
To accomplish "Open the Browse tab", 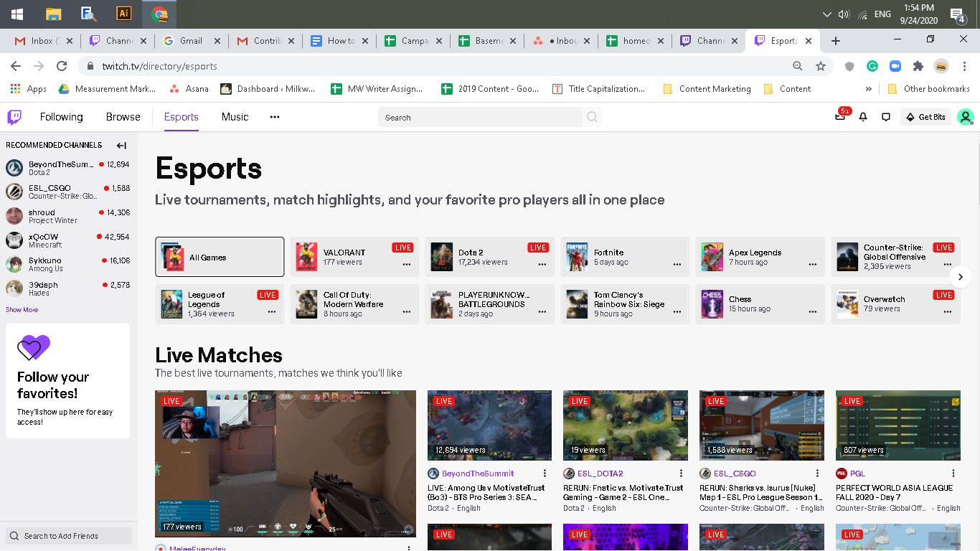I will 123,117.
